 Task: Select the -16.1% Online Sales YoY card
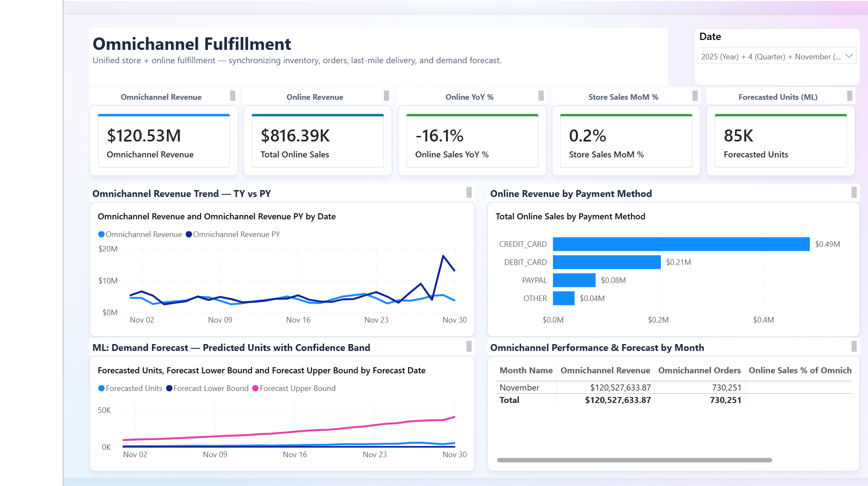tap(472, 141)
